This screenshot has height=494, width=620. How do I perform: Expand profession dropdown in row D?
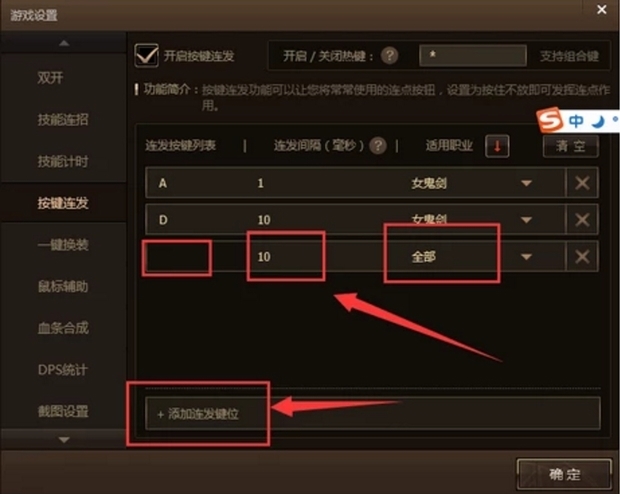pyautogui.click(x=526, y=220)
